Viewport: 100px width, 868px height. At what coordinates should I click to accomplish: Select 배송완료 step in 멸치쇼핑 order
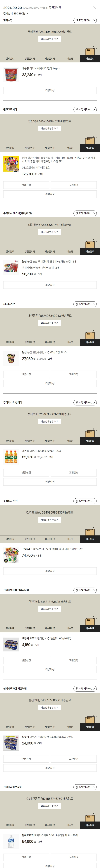tap(90, 59)
